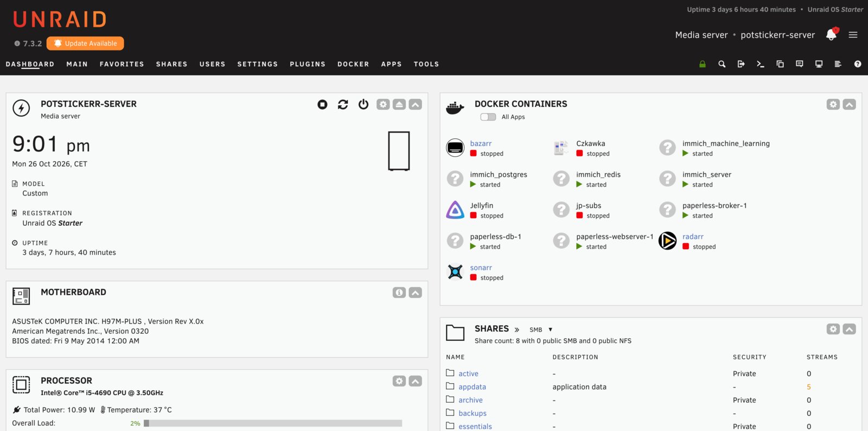Open the active share link
Viewport: 868px width, 431px height.
(468, 373)
